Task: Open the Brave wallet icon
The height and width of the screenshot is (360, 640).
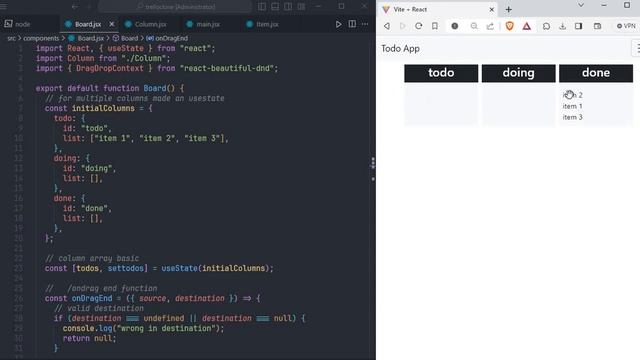Action: tap(598, 26)
